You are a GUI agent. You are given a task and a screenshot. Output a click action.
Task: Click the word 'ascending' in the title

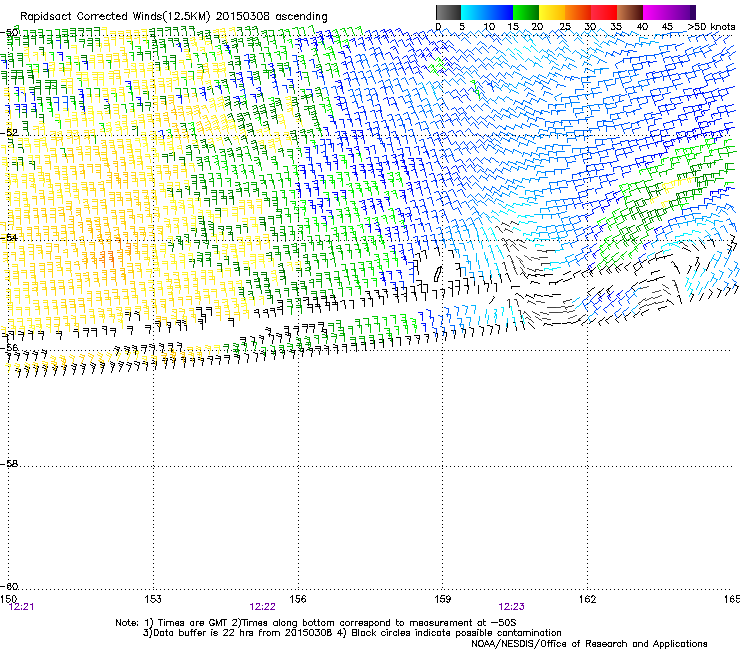pos(301,17)
